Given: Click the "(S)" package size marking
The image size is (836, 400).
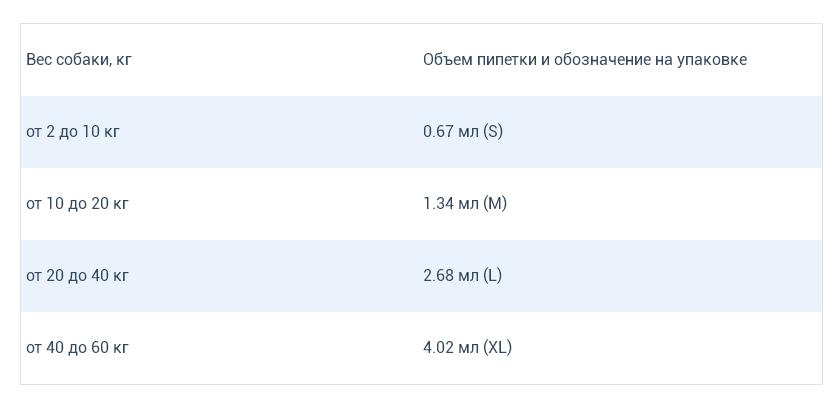Looking at the screenshot, I should click(x=493, y=132).
